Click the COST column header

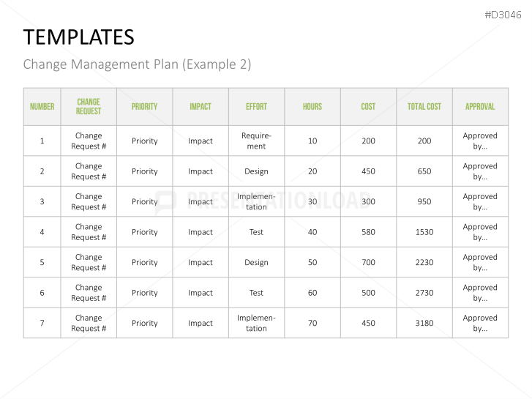[368, 107]
